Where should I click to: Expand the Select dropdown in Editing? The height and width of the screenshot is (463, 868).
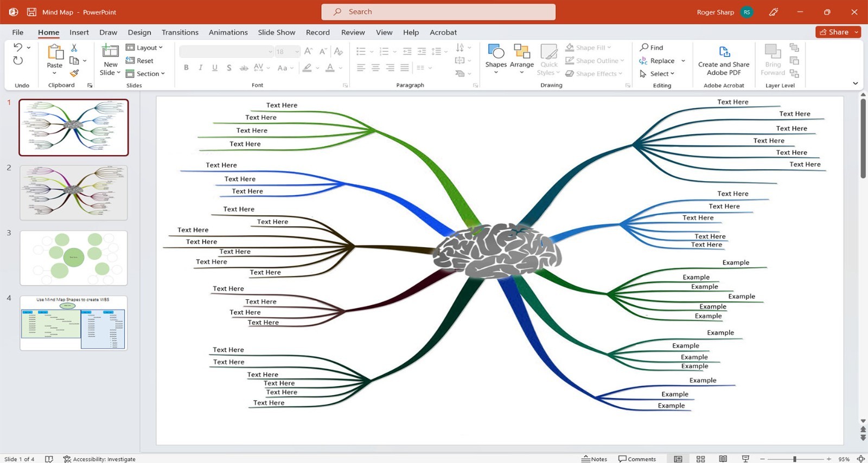click(x=657, y=74)
